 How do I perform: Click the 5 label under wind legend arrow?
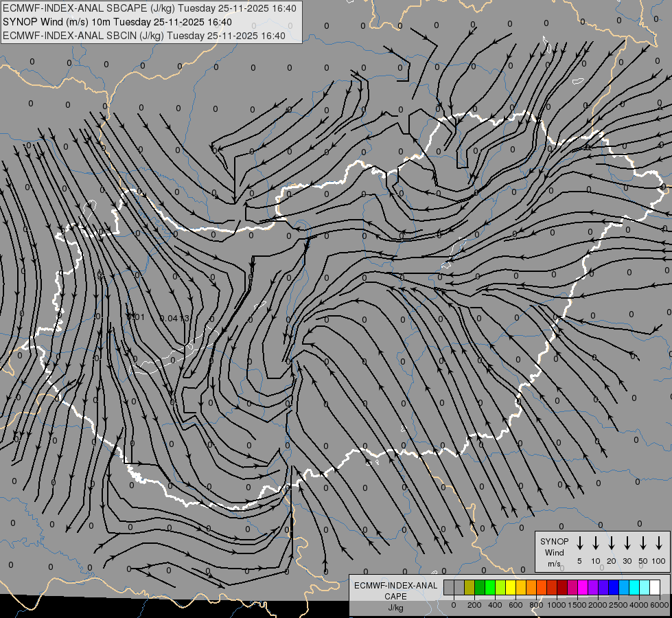click(x=579, y=561)
